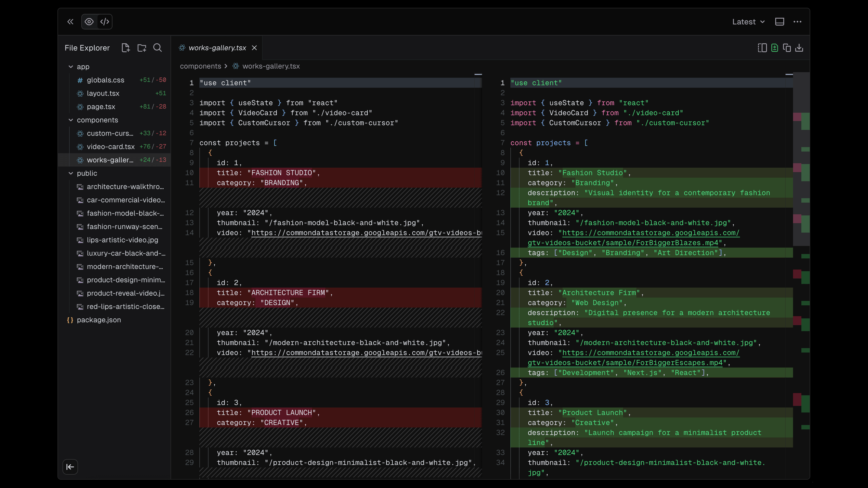Switch to preview mode with the eye toggle
The height and width of the screenshot is (488, 868).
pos(89,22)
